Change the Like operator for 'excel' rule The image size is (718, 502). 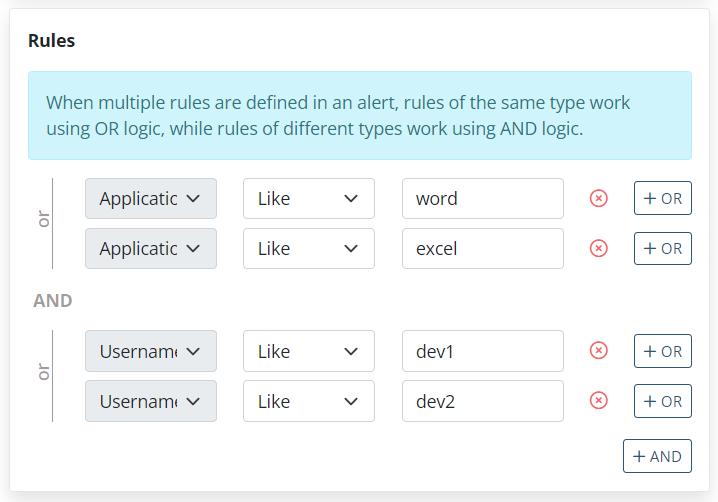(308, 249)
